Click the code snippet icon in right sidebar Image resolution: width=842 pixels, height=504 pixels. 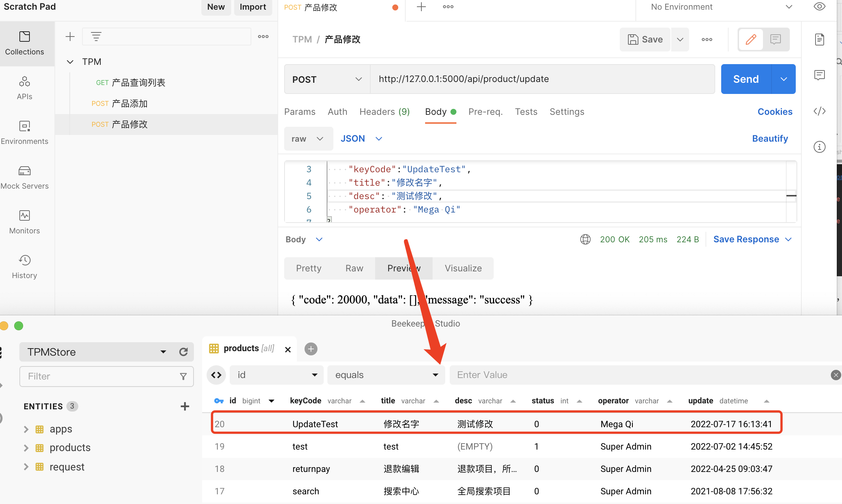819,111
